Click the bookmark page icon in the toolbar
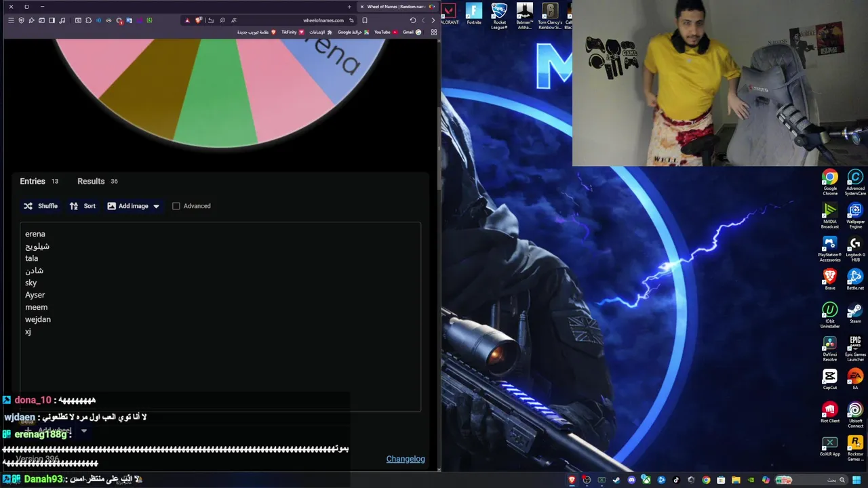 coord(365,20)
